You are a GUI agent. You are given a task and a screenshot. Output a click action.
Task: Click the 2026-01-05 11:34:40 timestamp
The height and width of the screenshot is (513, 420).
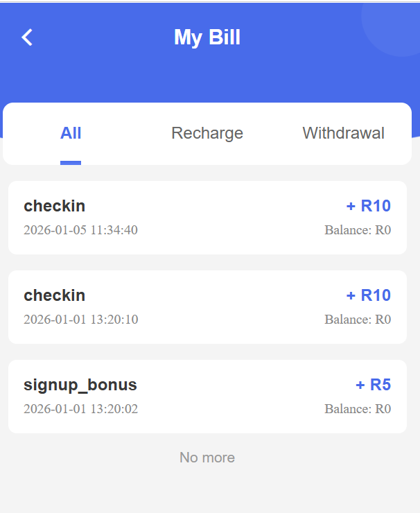click(x=80, y=230)
